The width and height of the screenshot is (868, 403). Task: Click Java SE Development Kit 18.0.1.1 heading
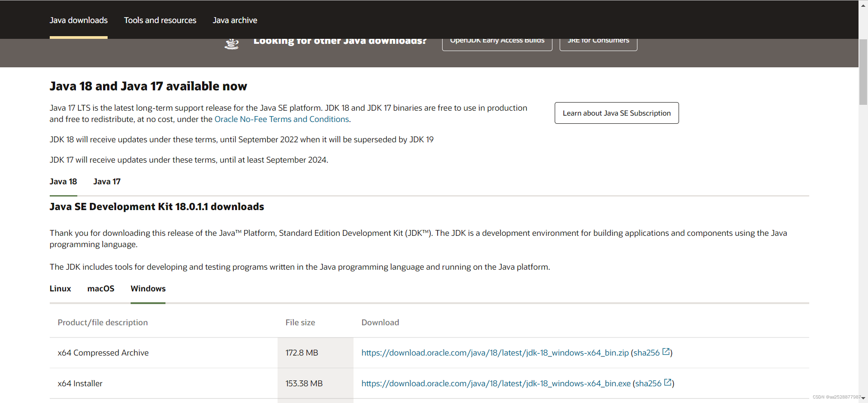click(157, 207)
